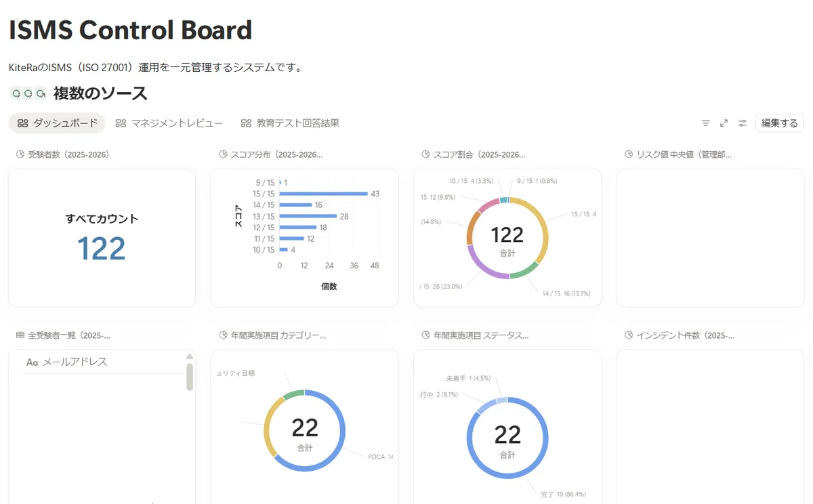Click the scroll-up arrow in 全受験者一覧 table
The width and height of the screenshot is (813, 504).
[x=190, y=357]
